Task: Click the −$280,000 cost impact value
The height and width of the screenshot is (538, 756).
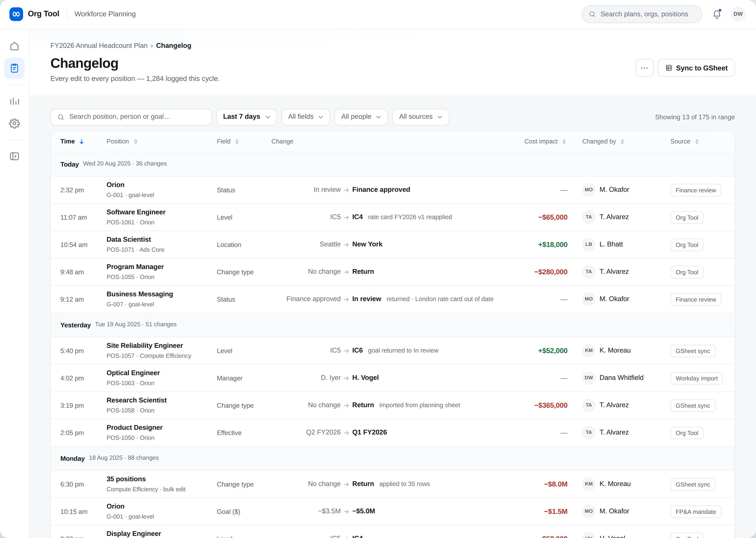Action: click(550, 272)
